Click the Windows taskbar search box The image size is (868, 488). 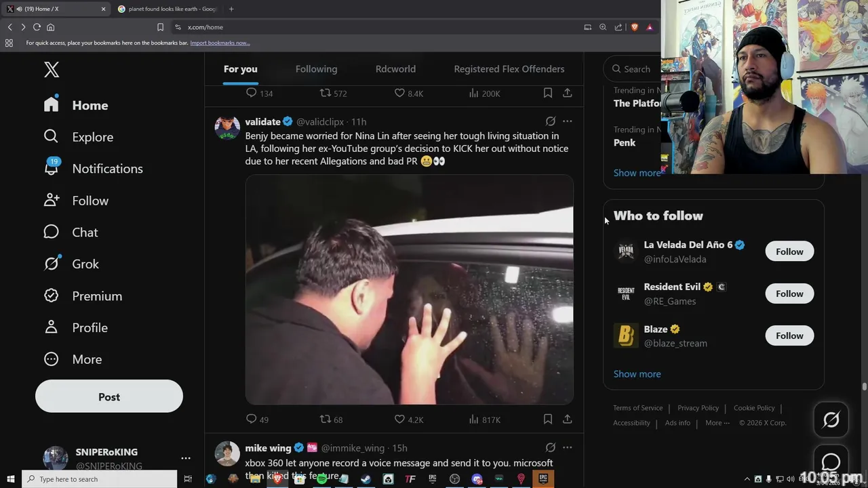click(x=100, y=479)
